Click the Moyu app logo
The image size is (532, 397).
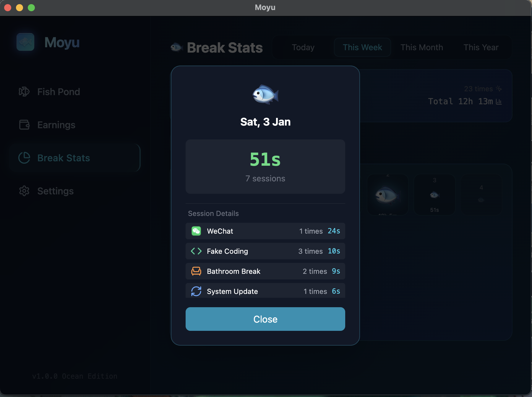tap(25, 42)
